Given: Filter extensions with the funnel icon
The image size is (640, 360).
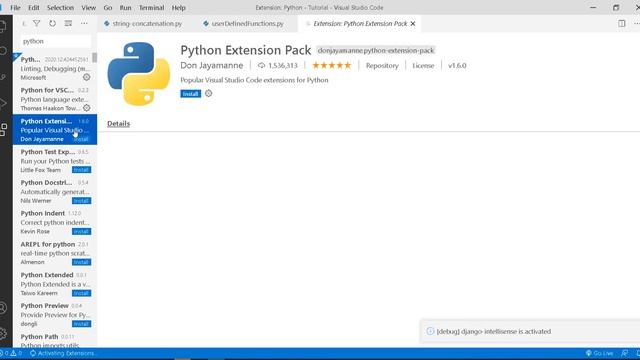Looking at the screenshot, I should coord(37,24).
